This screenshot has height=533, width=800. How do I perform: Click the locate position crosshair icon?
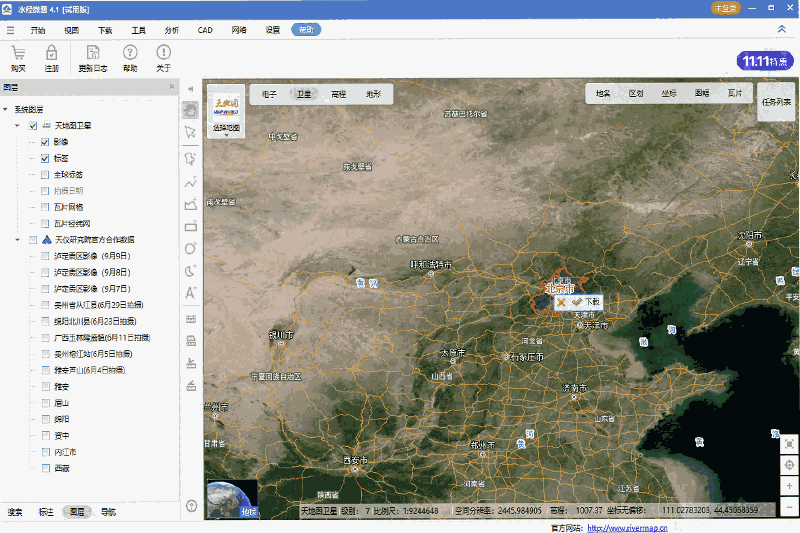[789, 464]
